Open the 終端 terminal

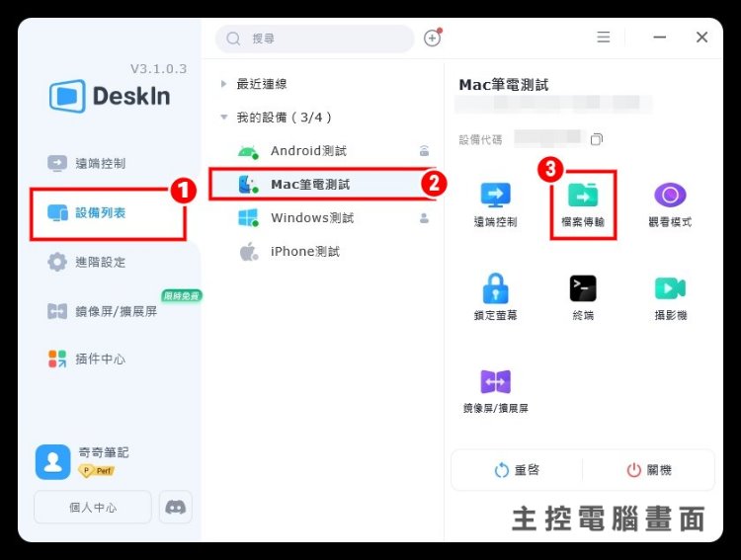coord(583,297)
